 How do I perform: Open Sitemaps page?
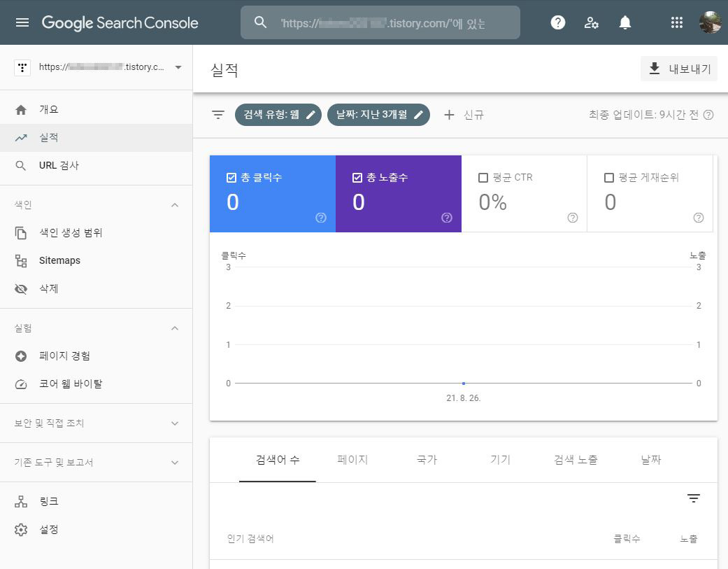click(96, 260)
